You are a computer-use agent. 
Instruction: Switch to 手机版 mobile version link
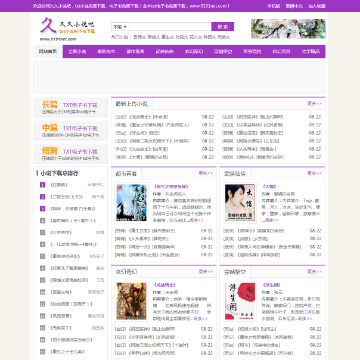[274, 6]
